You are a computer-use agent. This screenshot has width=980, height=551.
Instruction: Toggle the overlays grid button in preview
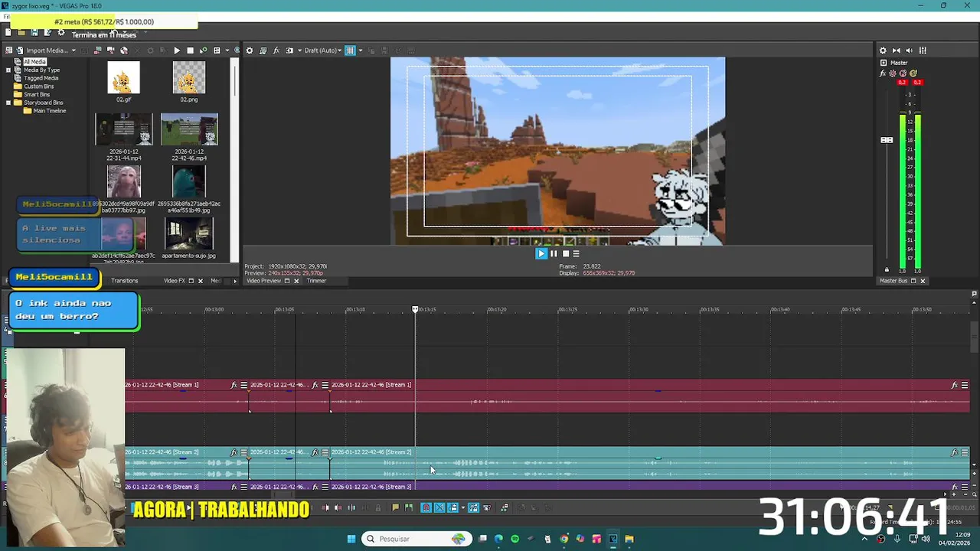(350, 51)
